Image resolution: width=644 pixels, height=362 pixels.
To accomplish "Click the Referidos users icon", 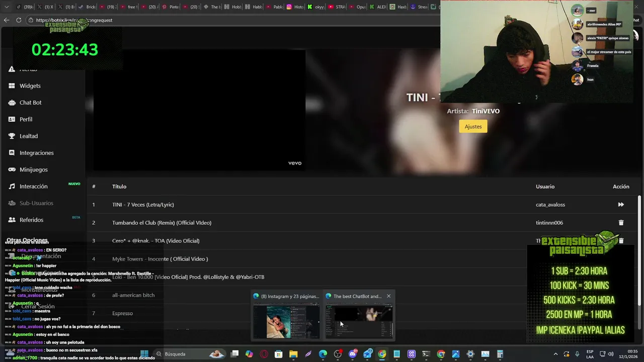I will pyautogui.click(x=12, y=220).
